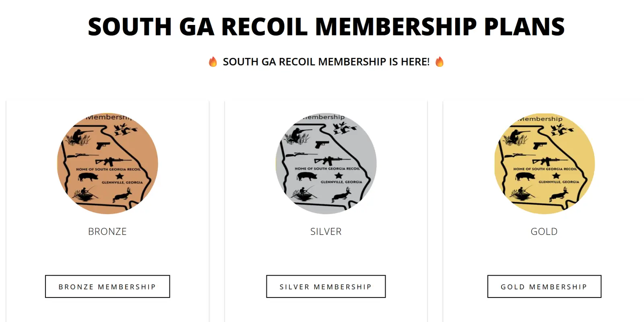Click the GOLD tier title text
This screenshot has height=322, width=644.
click(544, 231)
